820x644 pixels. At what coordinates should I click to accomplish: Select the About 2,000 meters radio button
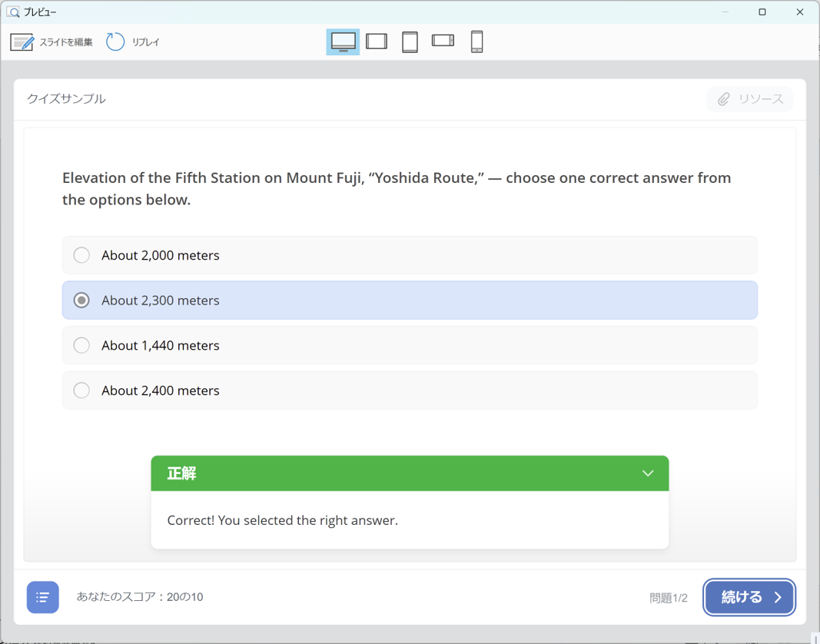(81, 255)
